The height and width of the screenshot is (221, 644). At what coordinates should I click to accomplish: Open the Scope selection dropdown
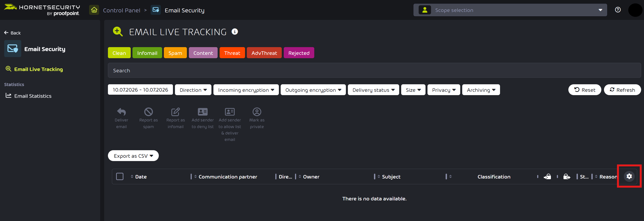pos(510,10)
